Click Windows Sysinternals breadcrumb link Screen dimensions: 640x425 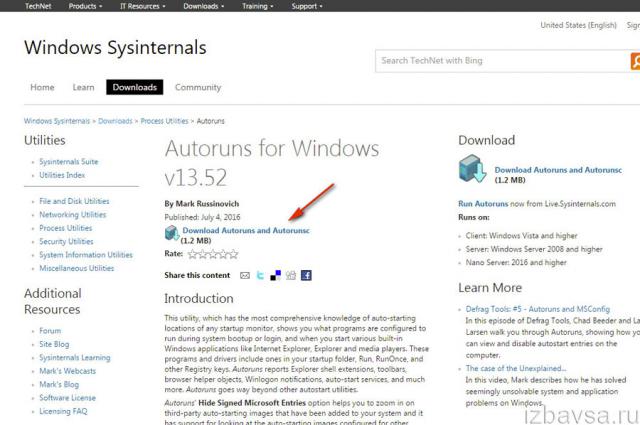[57, 121]
